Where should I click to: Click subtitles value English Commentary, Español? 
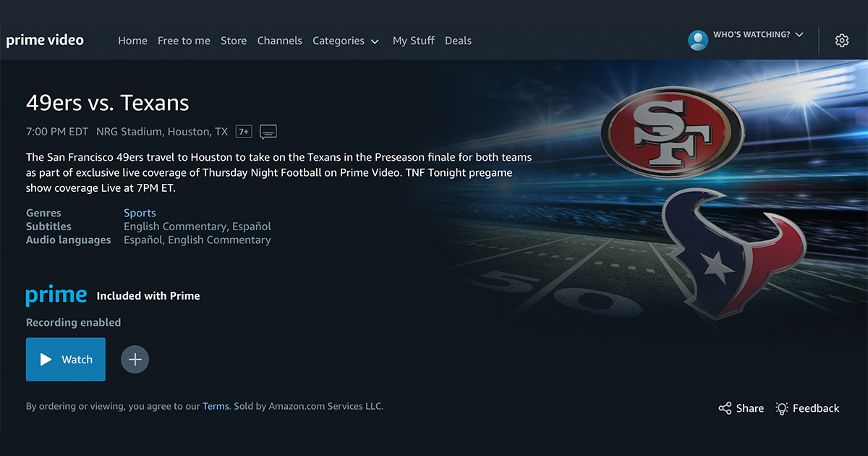click(x=197, y=227)
